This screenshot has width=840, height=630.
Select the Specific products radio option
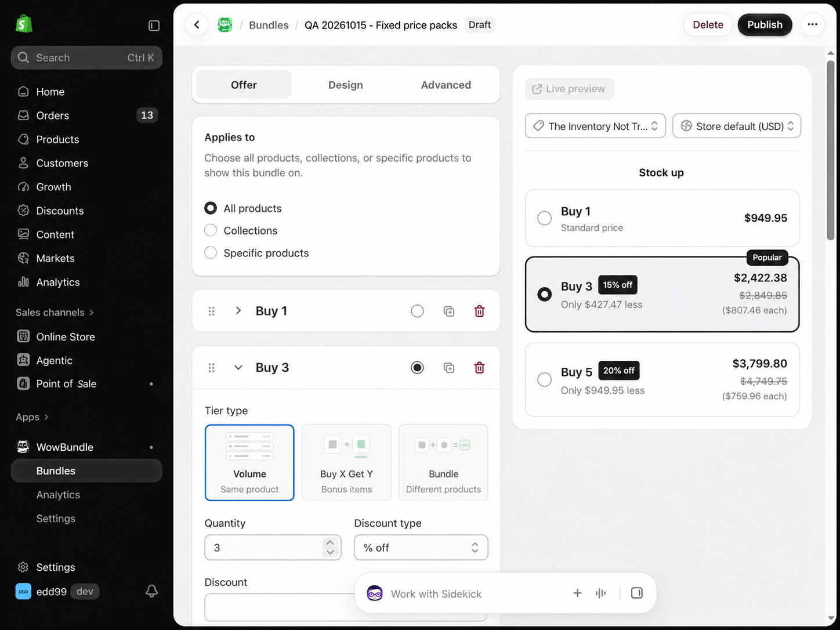[211, 253]
